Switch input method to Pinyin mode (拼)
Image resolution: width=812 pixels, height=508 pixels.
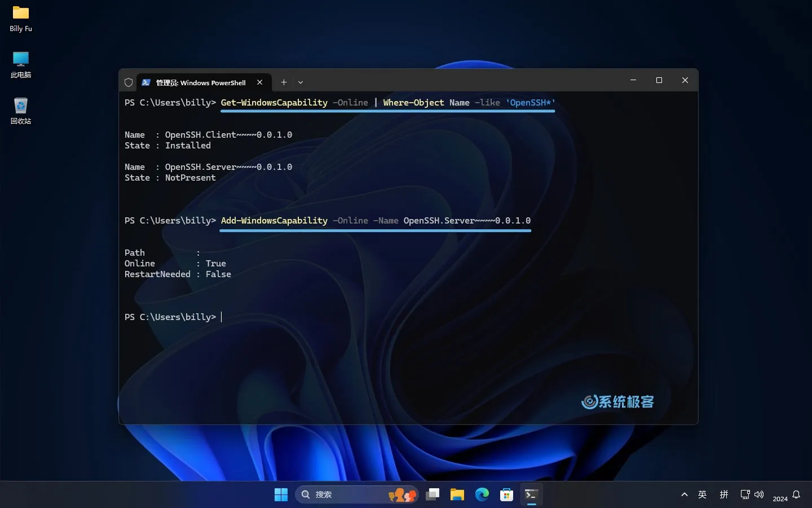(x=724, y=494)
